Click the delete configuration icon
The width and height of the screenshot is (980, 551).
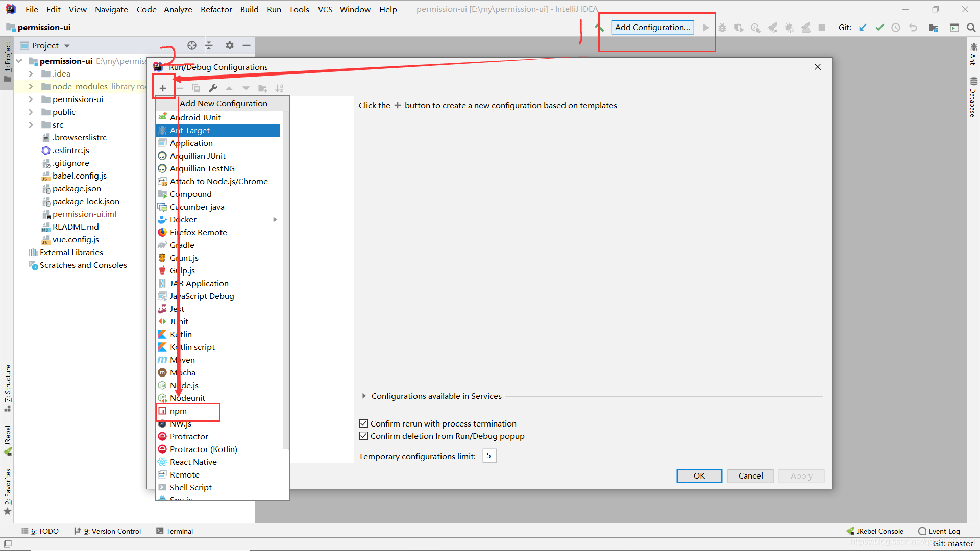click(178, 88)
